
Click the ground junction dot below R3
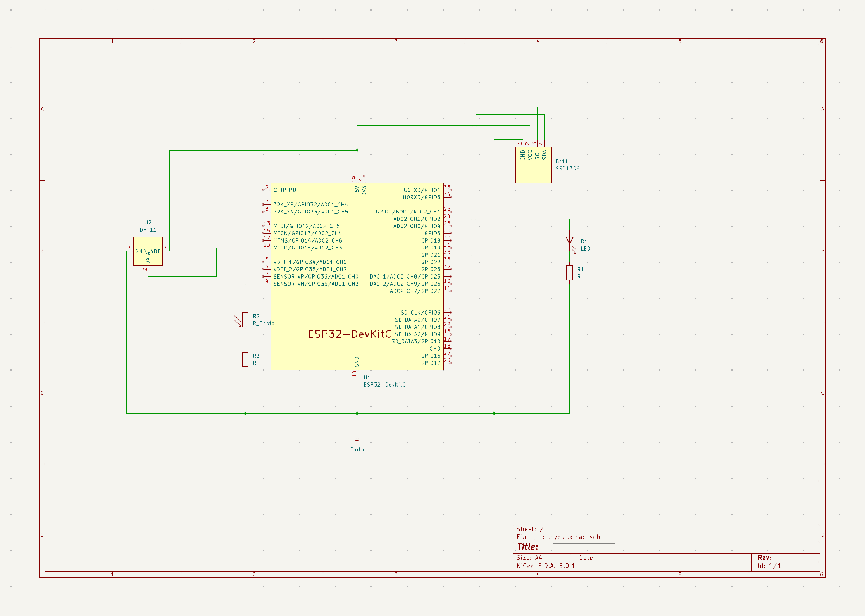pos(245,413)
